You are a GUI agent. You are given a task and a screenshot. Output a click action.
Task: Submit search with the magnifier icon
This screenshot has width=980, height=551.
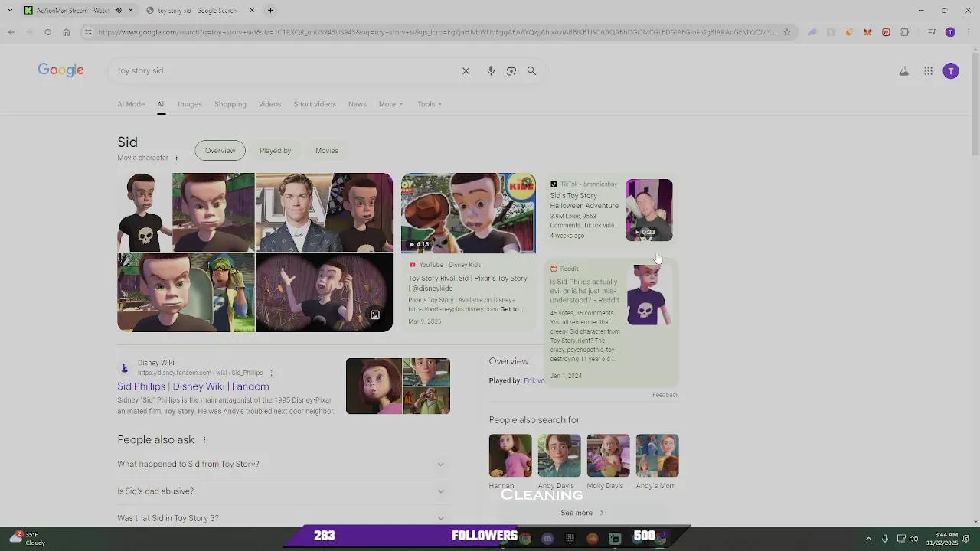point(531,70)
